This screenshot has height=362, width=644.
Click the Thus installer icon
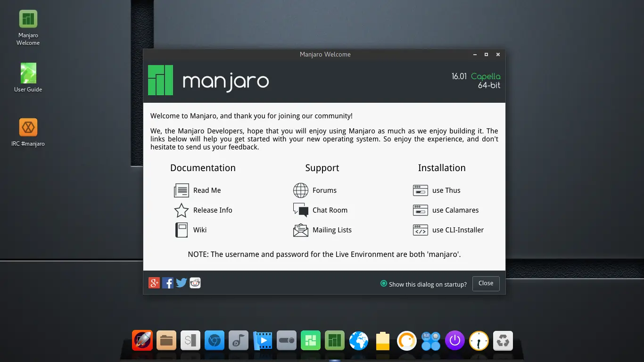pyautogui.click(x=421, y=190)
